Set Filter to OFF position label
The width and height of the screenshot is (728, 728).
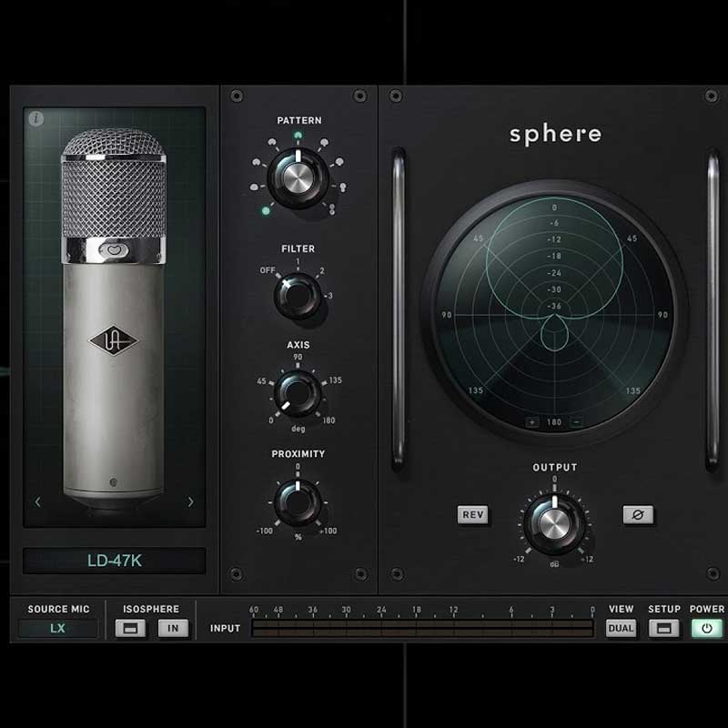click(x=268, y=270)
